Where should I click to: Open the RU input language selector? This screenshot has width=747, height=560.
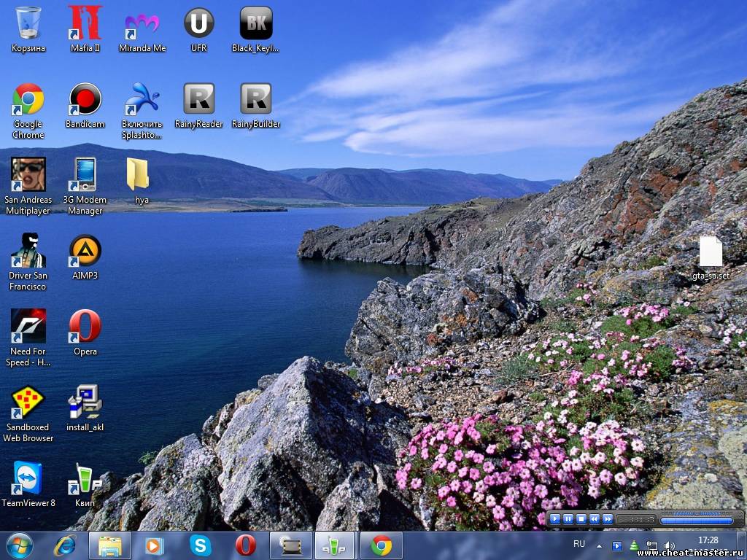579,544
